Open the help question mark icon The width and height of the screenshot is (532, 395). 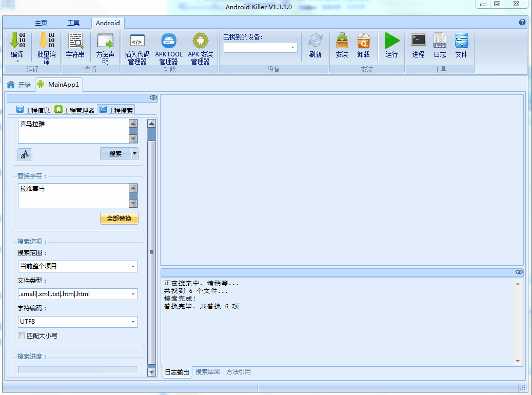point(522,22)
